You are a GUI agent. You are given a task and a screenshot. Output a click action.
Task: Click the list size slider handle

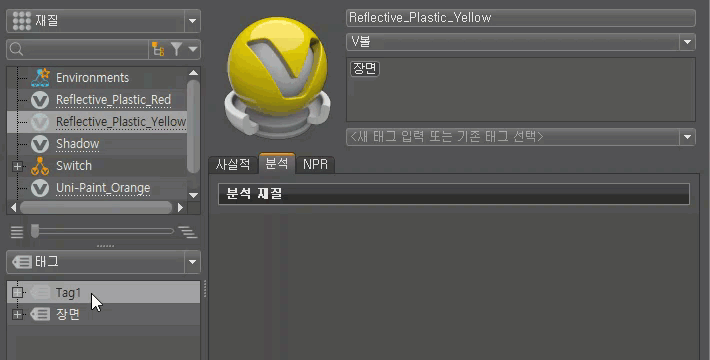click(35, 231)
